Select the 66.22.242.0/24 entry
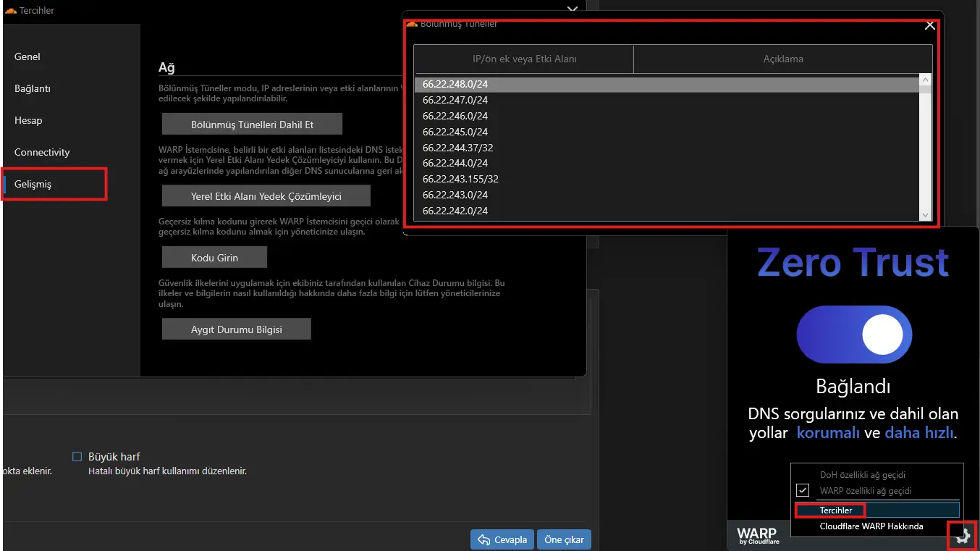 tap(667, 211)
